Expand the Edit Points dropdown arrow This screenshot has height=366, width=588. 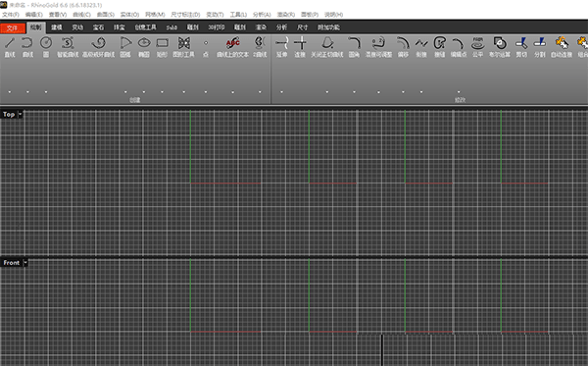pyautogui.click(x=459, y=92)
